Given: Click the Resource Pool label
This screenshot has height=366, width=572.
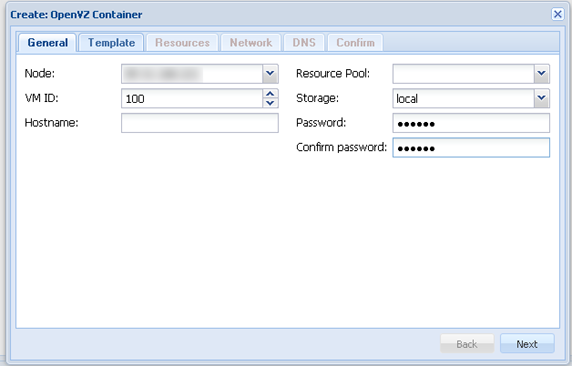Looking at the screenshot, I should click(x=333, y=73).
